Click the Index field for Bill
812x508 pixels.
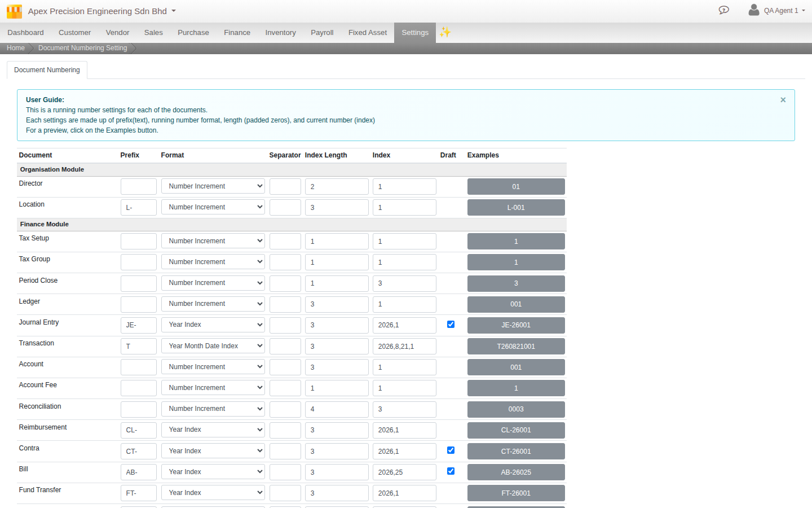click(x=404, y=472)
